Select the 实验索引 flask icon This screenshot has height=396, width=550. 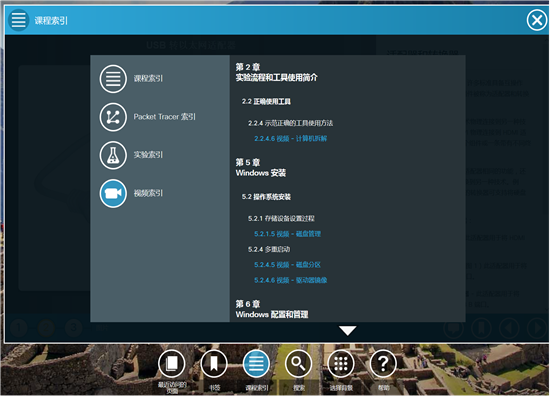pyautogui.click(x=113, y=155)
